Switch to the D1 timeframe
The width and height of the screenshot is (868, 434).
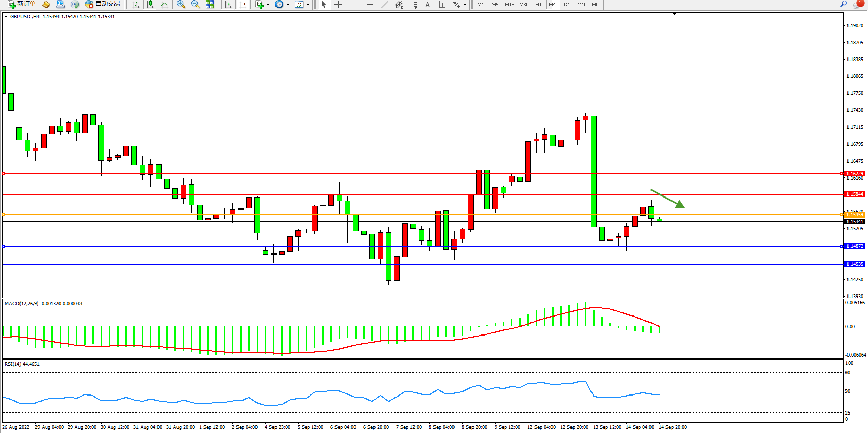click(567, 5)
